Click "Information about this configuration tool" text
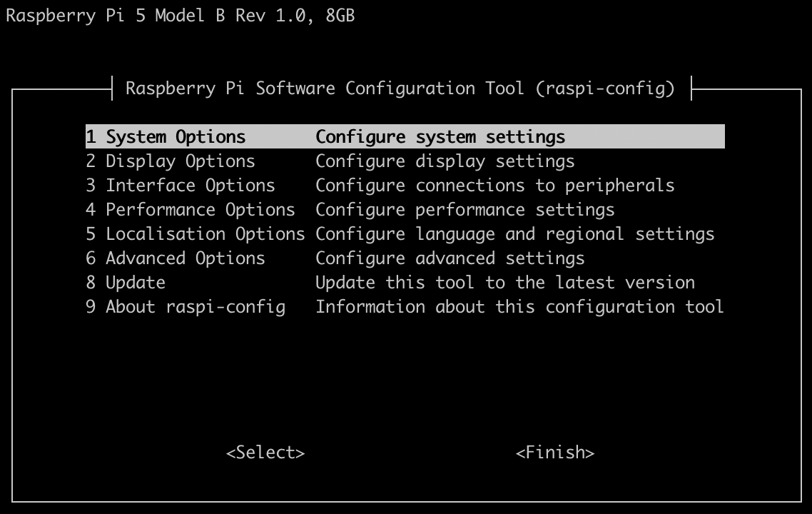The width and height of the screenshot is (812, 514). click(x=520, y=307)
